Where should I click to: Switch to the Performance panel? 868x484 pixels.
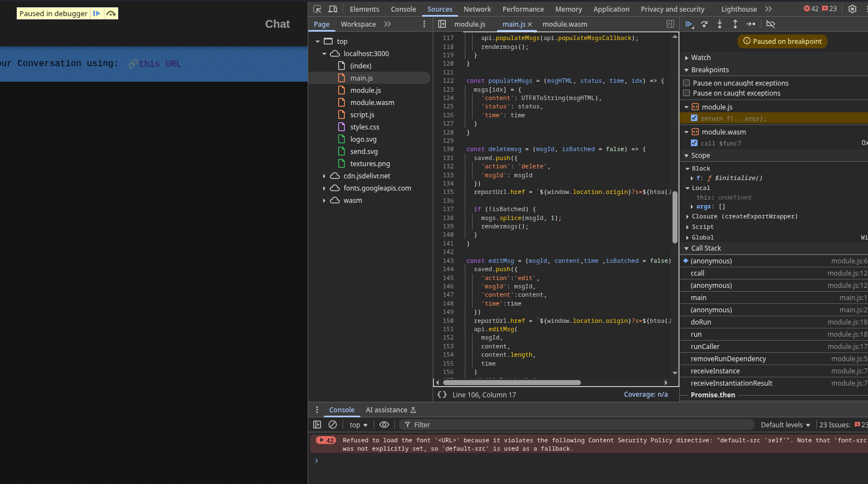pyautogui.click(x=523, y=9)
